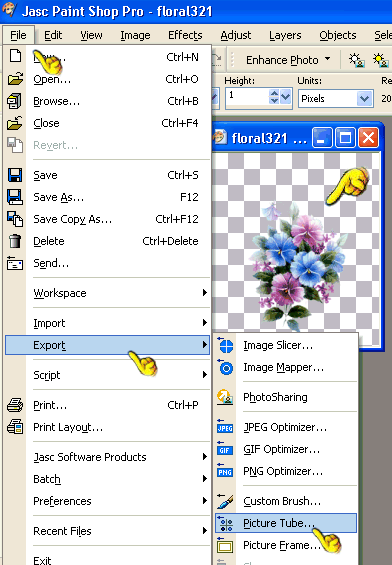Expand the Script submenu
Image resolution: width=392 pixels, height=565 pixels.
(x=205, y=375)
